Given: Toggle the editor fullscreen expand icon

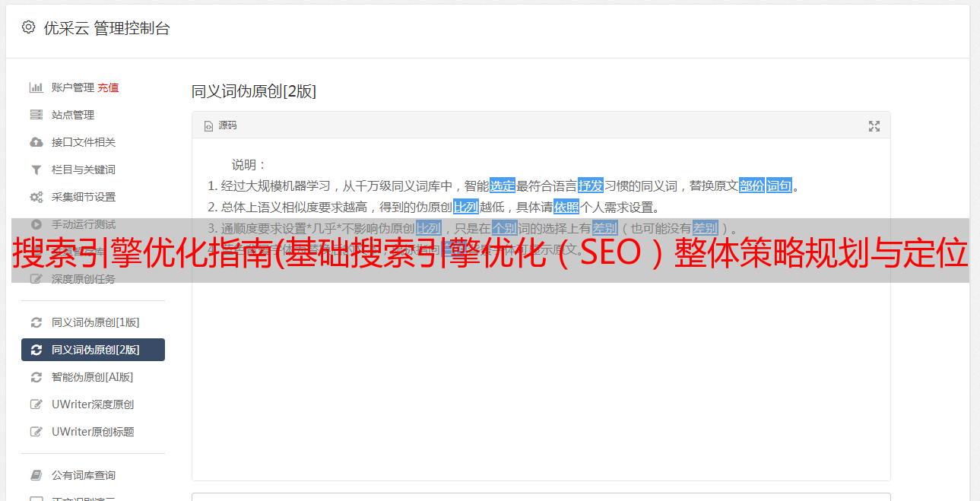Looking at the screenshot, I should pos(874,126).
